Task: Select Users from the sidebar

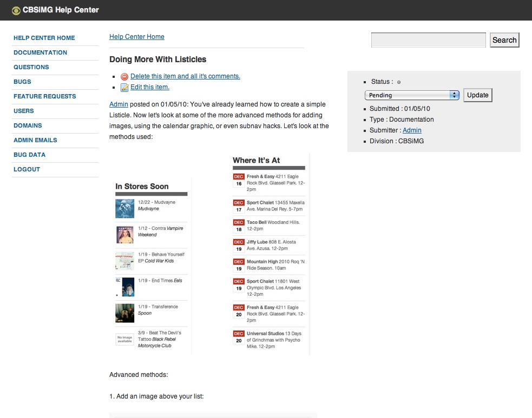Action: point(24,111)
